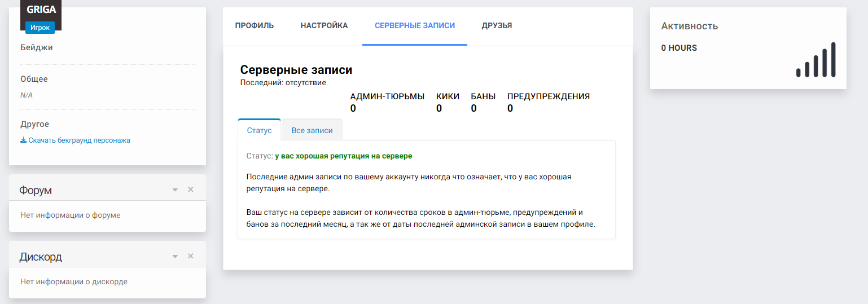The width and height of the screenshot is (868, 304).
Task: Click the Другое section heading
Action: click(x=35, y=124)
